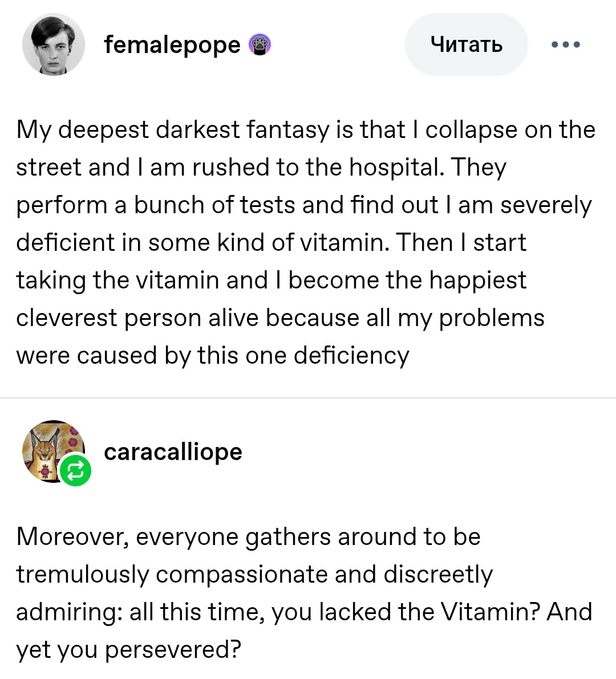Viewport: 616px width, 679px height.
Task: Click caracalliope's caracal cat avatar
Action: click(53, 451)
